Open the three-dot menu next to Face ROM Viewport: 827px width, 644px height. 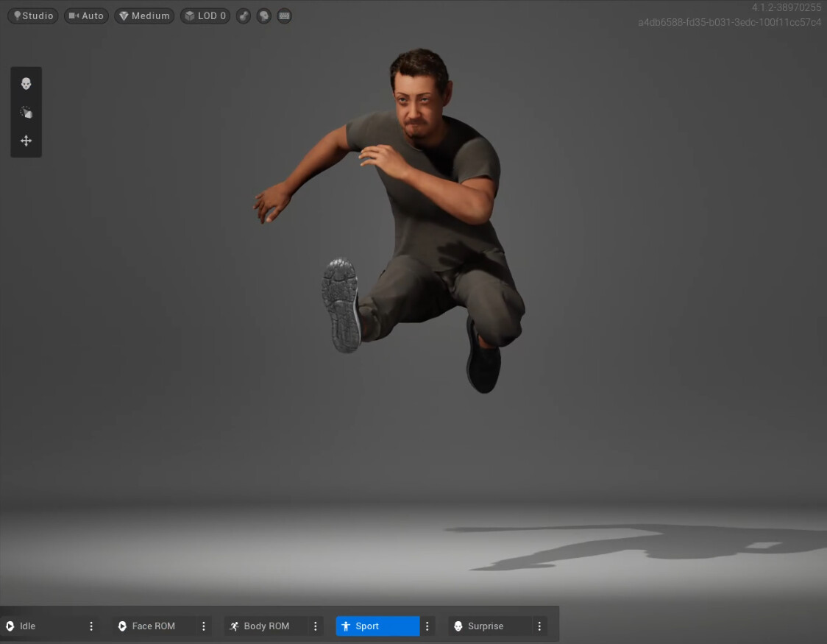(203, 626)
